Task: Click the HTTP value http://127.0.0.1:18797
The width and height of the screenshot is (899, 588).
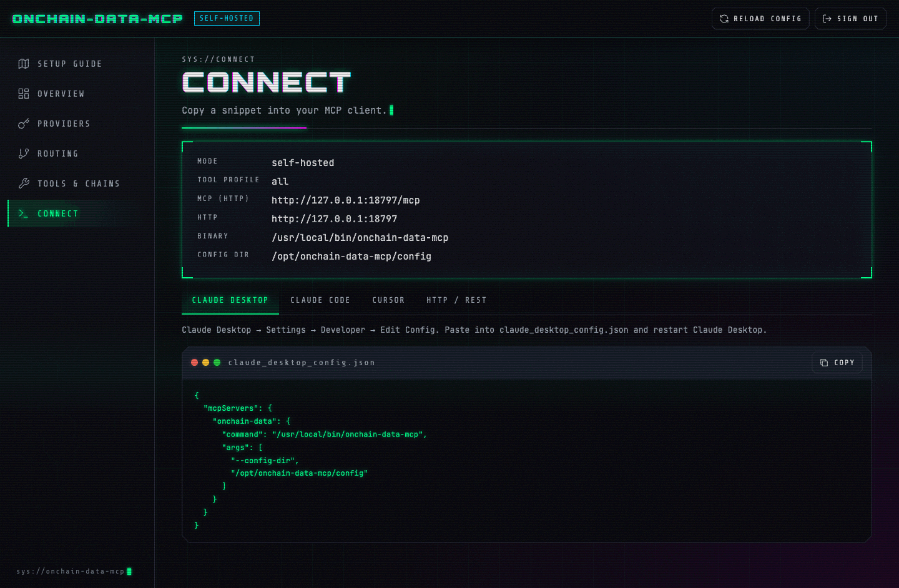Action: point(335,219)
